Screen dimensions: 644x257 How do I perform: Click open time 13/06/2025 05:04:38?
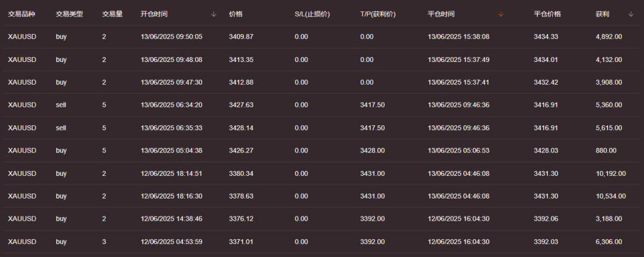(171, 150)
